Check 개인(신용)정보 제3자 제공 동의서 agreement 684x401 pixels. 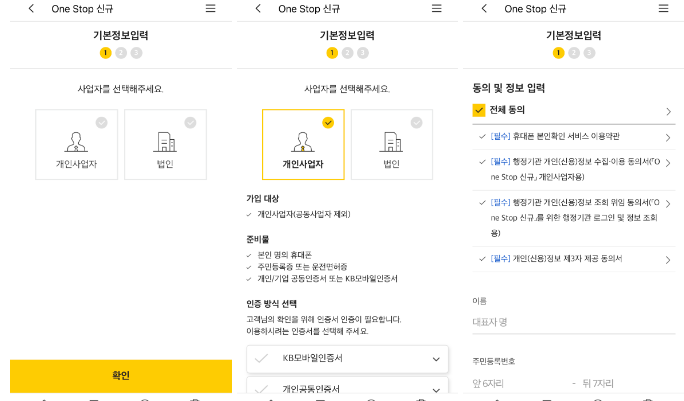[x=482, y=259]
